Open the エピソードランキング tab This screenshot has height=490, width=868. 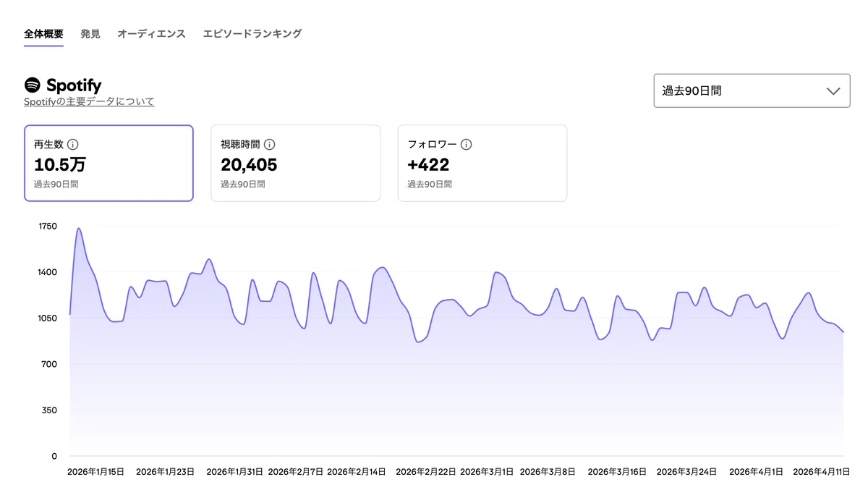pos(252,34)
